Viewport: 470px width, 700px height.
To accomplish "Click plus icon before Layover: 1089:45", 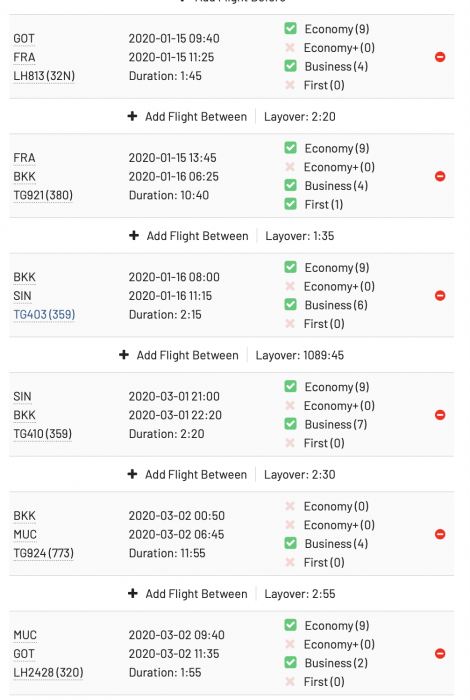I will click(x=124, y=355).
